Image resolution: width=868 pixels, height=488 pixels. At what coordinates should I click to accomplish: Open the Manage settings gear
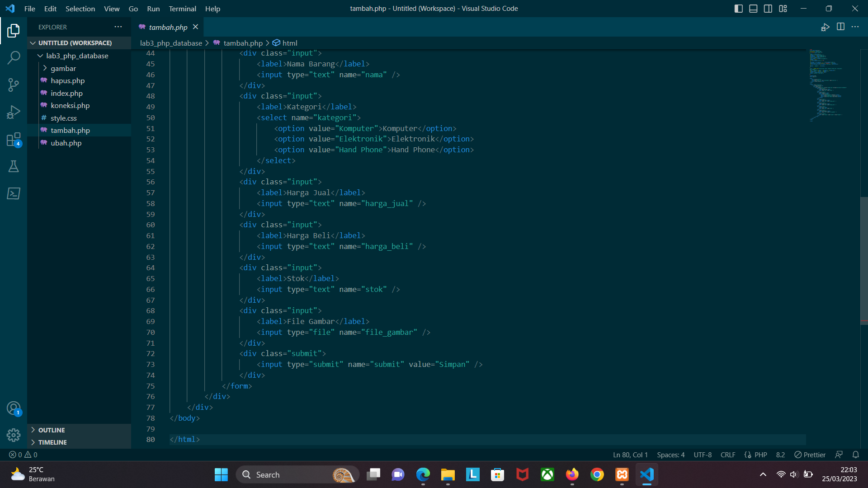tap(14, 435)
